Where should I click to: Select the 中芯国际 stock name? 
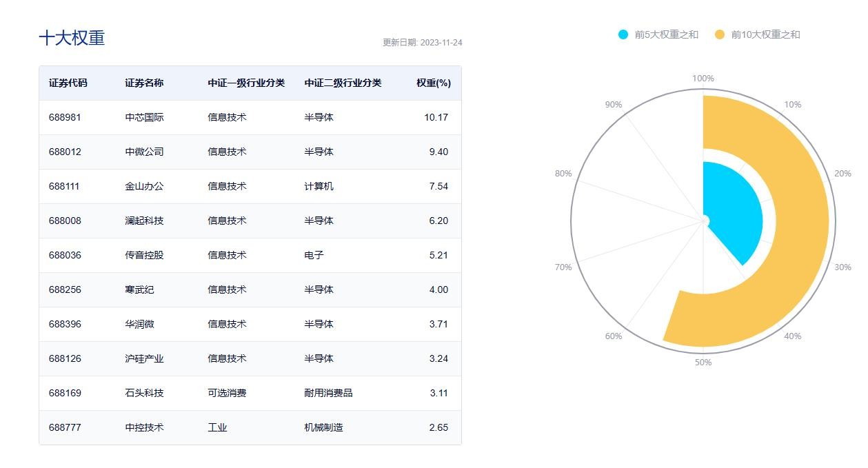coord(144,117)
